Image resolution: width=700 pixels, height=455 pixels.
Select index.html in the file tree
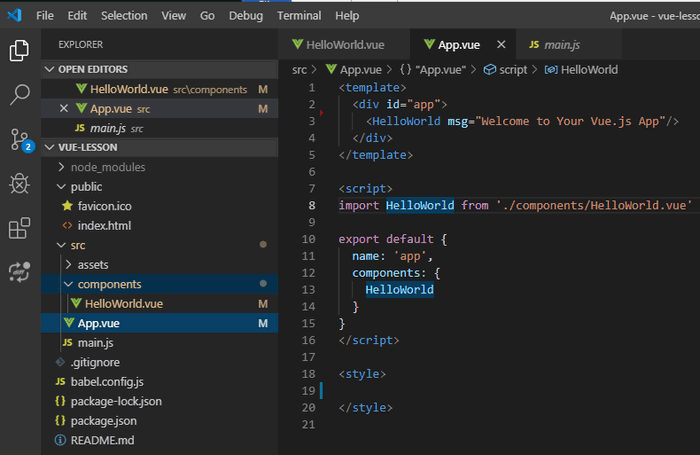(159, 225)
